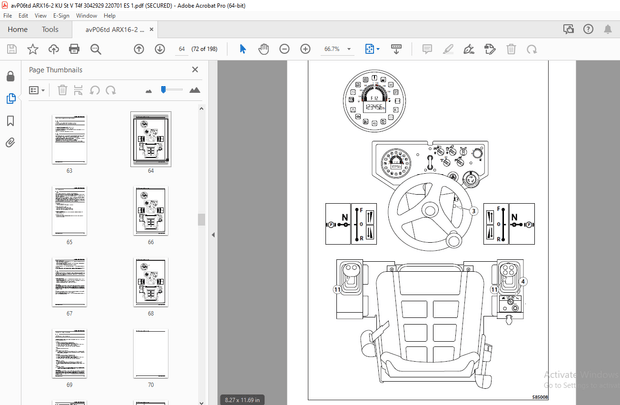This screenshot has height=405, width=620.
Task: Click the insert page break icon
Action: click(78, 90)
